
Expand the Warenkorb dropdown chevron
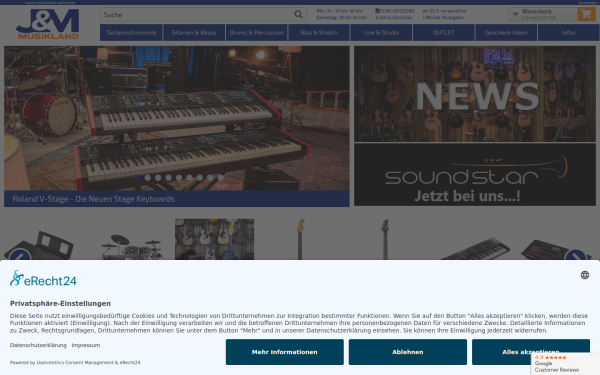tap(515, 14)
